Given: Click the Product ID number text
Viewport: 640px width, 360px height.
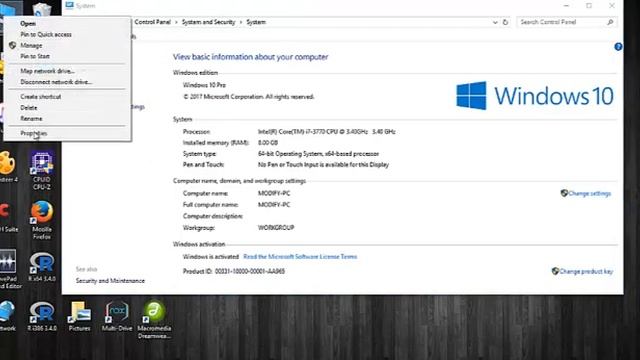Looking at the screenshot, I should [x=250, y=271].
